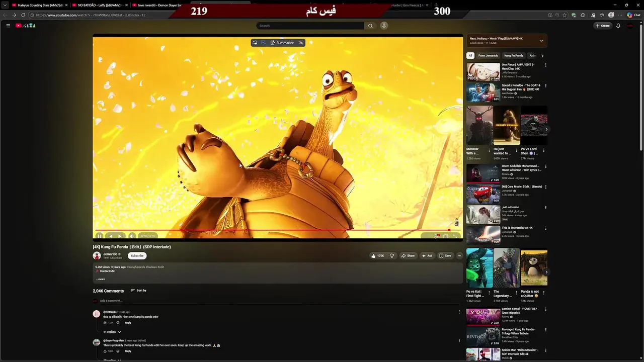644x362 pixels.
Task: Open player settings gear
Action: click(x=436, y=236)
